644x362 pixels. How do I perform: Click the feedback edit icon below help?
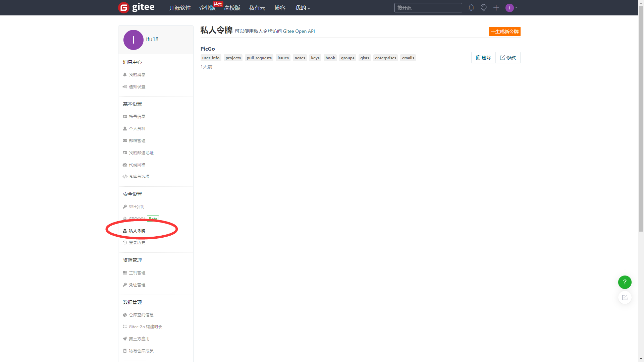[625, 298]
